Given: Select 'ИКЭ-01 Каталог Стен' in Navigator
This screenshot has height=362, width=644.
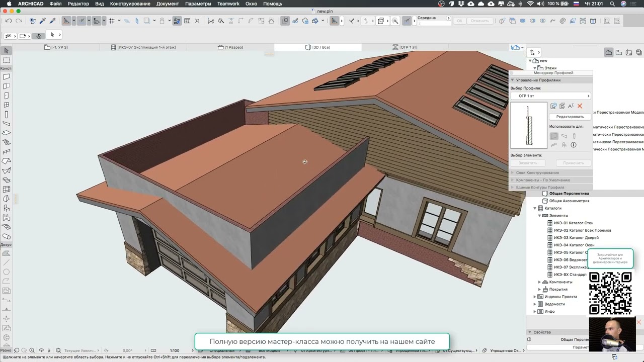Looking at the screenshot, I should (574, 223).
